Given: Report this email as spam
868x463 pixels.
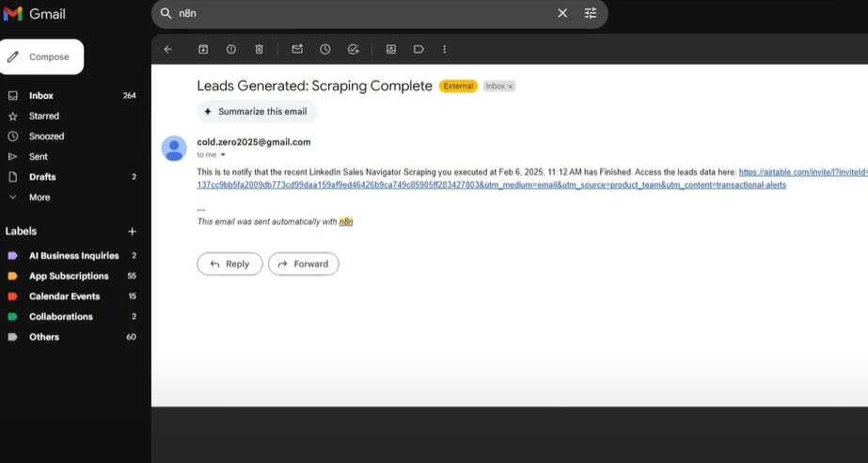Looking at the screenshot, I should point(231,49).
